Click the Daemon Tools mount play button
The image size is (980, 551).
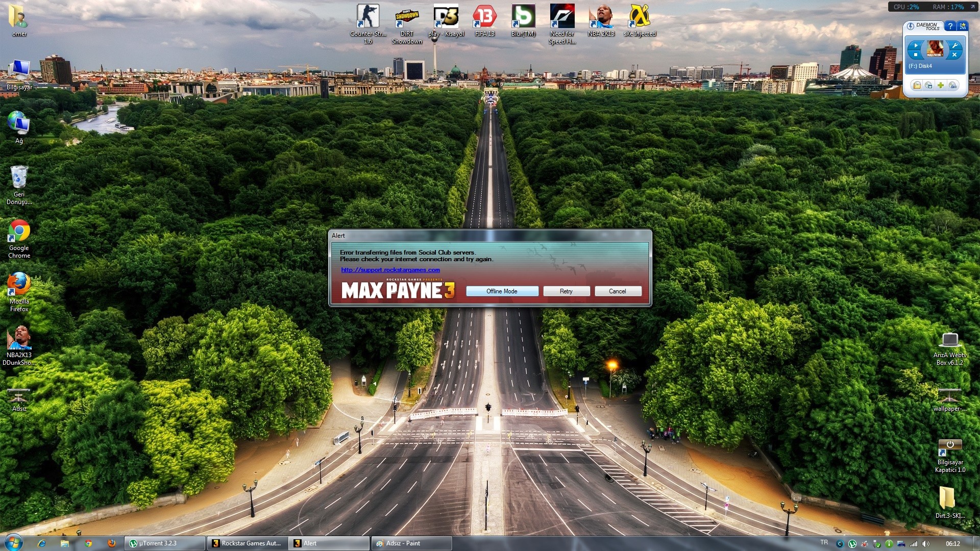[916, 45]
